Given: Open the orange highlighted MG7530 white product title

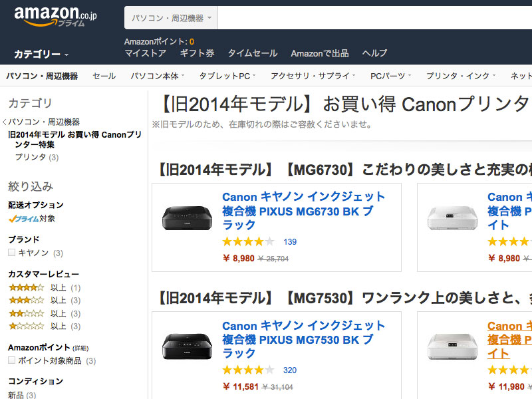Looking at the screenshot, I should (x=509, y=339).
